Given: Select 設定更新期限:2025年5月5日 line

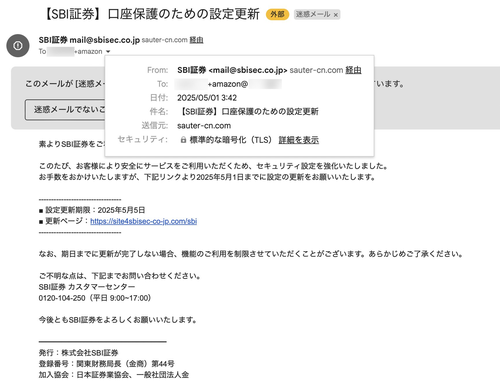Looking at the screenshot, I should (x=92, y=210).
